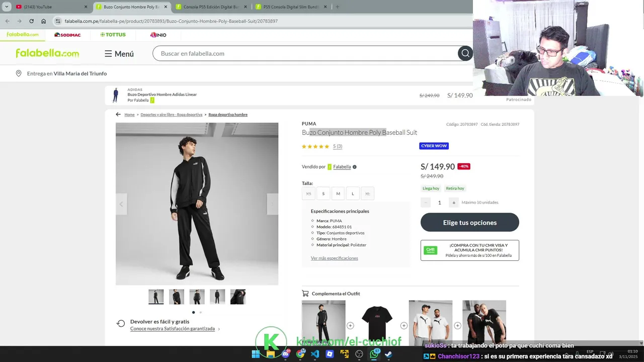Expand Ver más especificaciones
This screenshot has height=362, width=644.
coord(334,258)
